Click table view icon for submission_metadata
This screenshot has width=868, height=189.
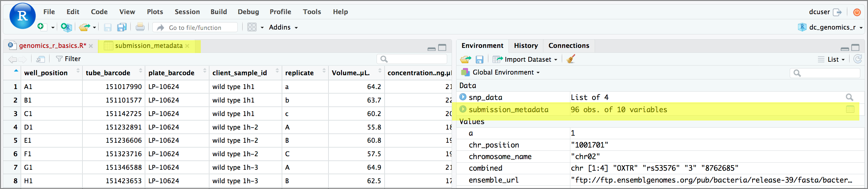coord(850,109)
